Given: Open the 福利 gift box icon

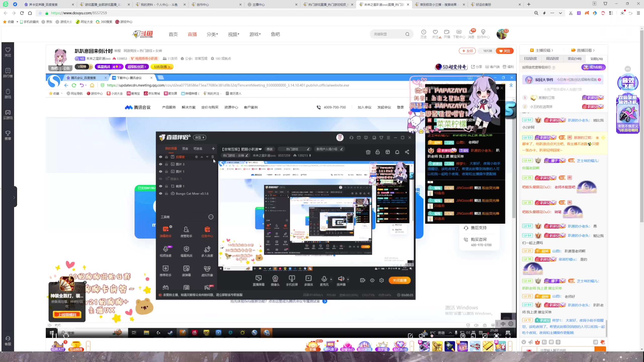Looking at the screenshot, I should click(x=508, y=67).
